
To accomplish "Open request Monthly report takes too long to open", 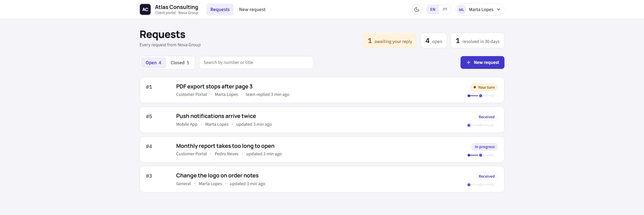I will pos(322,150).
